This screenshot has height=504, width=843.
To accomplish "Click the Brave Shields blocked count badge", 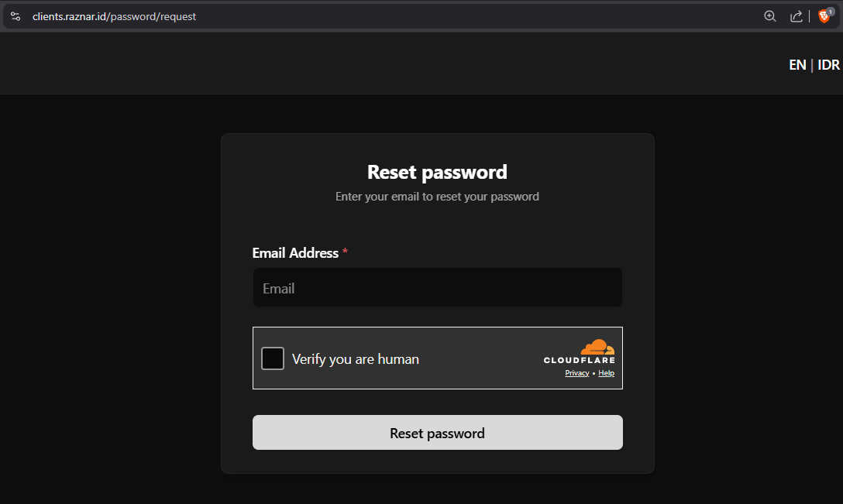I will 831,12.
